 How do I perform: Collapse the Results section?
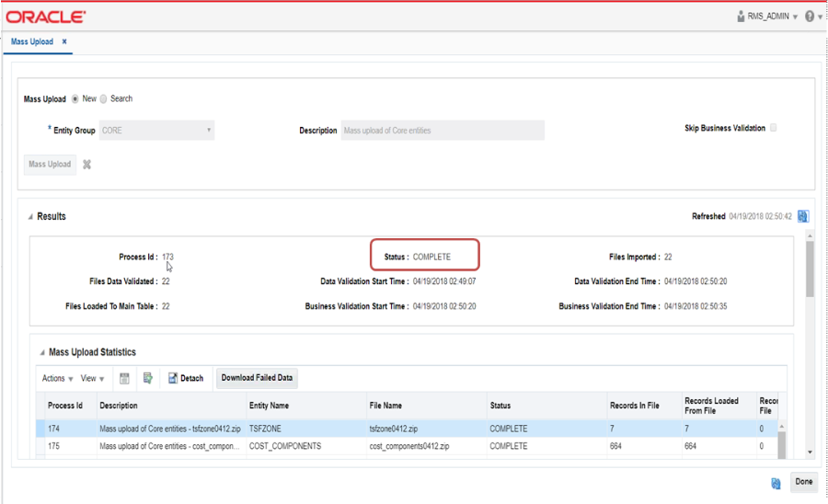pos(30,217)
